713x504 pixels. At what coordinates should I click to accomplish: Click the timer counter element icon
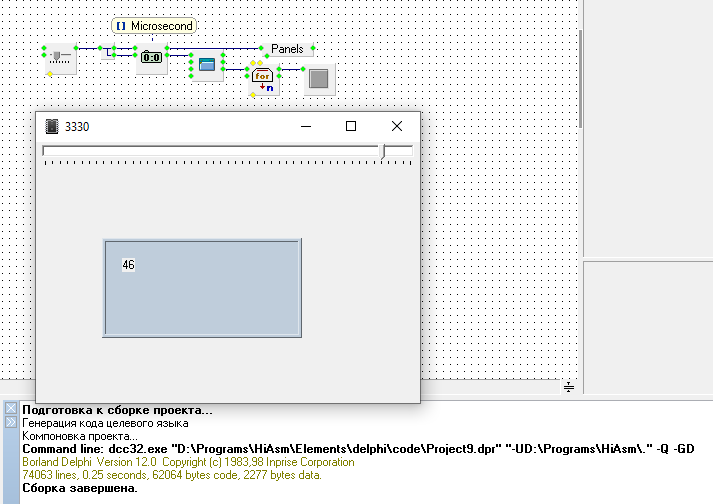(x=151, y=58)
